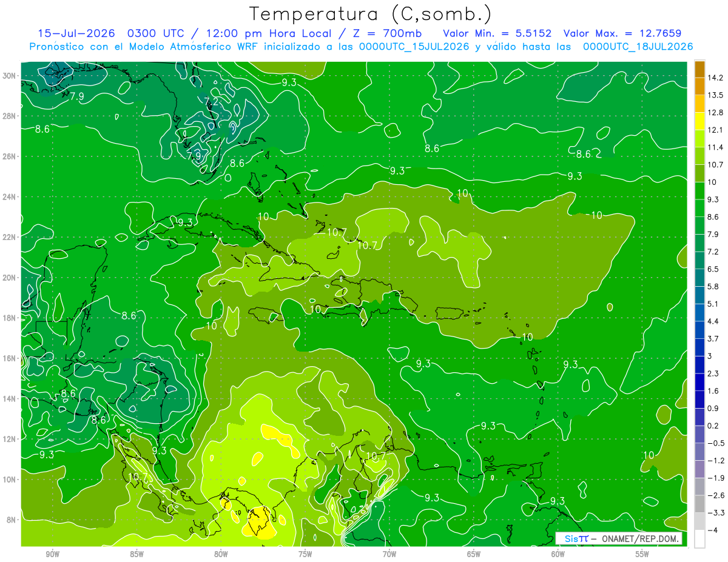Click the '24N' latitude axis label
This screenshot has height=562, width=728.
click(x=8, y=197)
